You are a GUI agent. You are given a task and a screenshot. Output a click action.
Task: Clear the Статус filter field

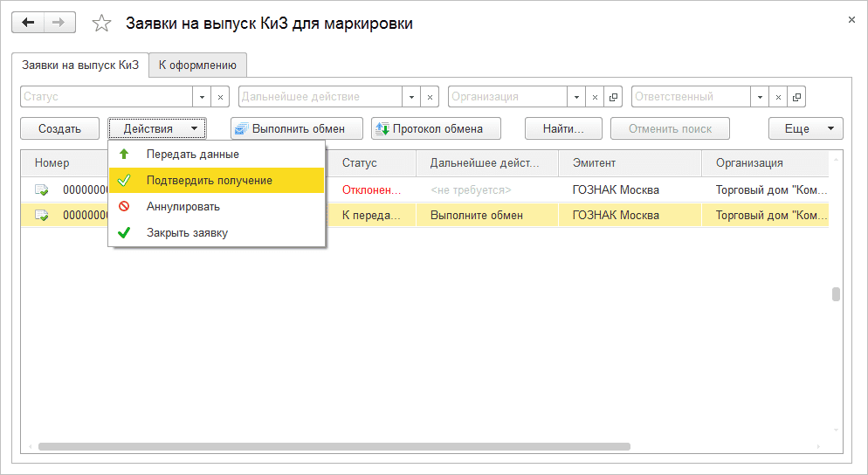pyautogui.click(x=221, y=97)
